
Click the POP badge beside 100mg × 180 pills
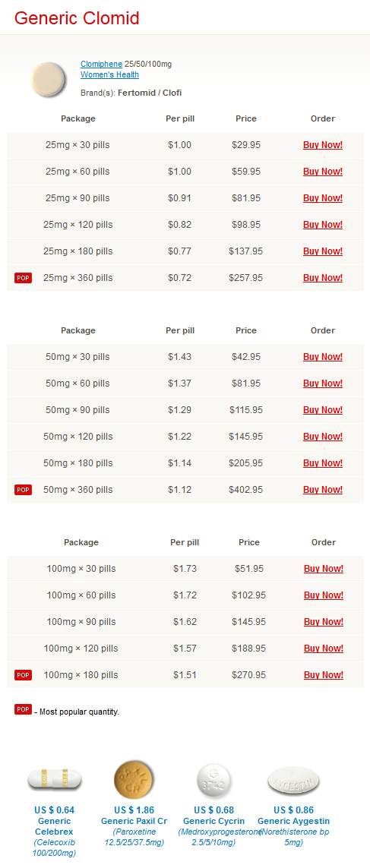point(24,675)
